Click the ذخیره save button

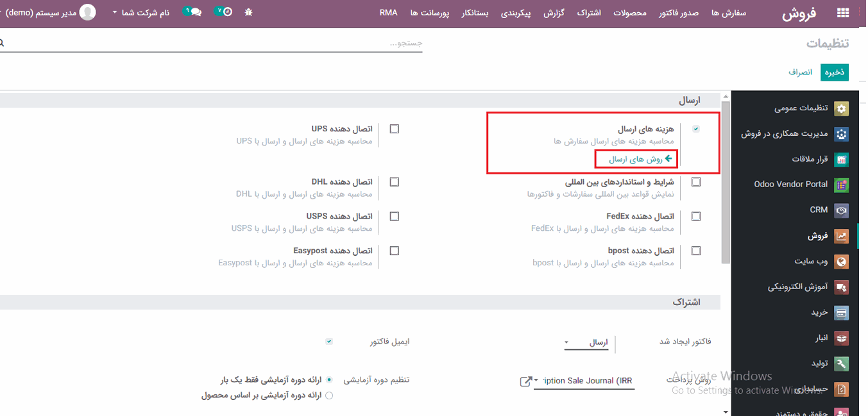click(835, 72)
